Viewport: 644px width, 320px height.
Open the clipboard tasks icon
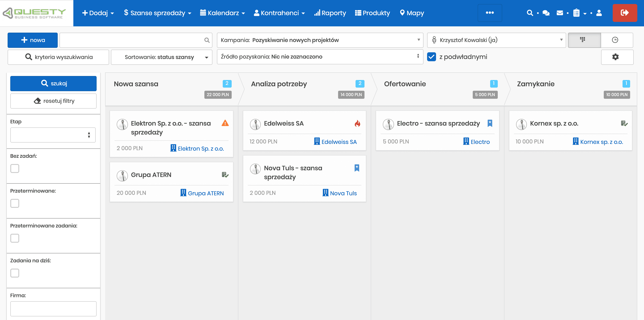(576, 13)
